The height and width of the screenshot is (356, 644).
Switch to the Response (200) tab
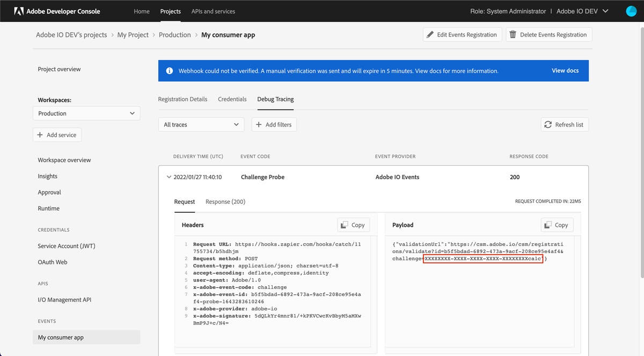(x=225, y=202)
